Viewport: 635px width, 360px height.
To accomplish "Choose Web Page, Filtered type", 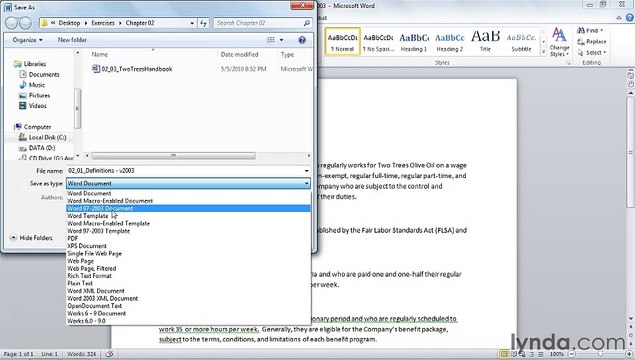I will click(188, 268).
